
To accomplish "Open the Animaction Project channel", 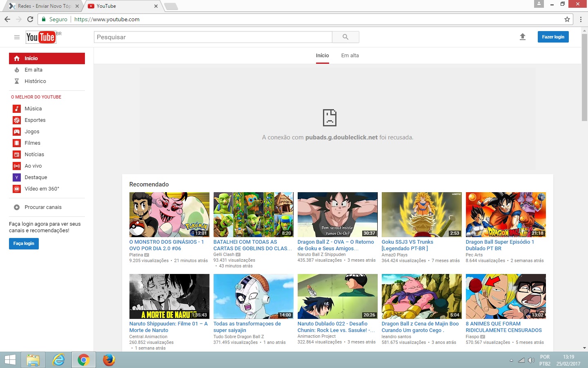I will pyautogui.click(x=316, y=337).
